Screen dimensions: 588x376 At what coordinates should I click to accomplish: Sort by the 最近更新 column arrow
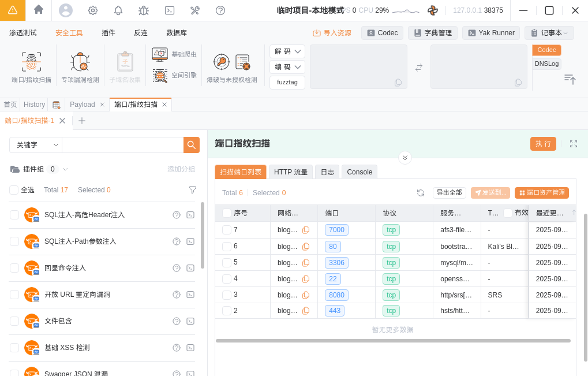coord(574,213)
